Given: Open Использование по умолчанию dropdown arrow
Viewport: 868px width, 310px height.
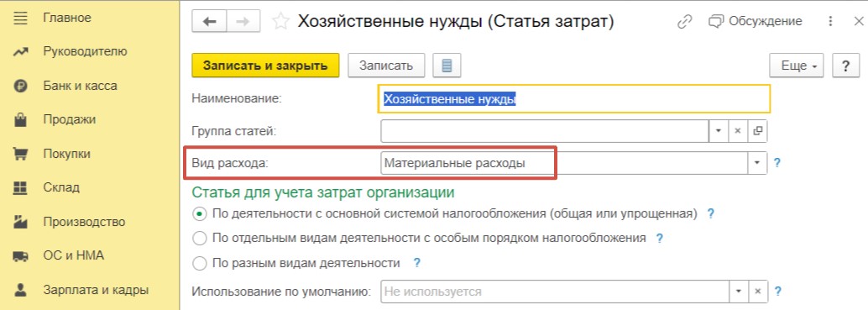Looking at the screenshot, I should pyautogui.click(x=737, y=292).
